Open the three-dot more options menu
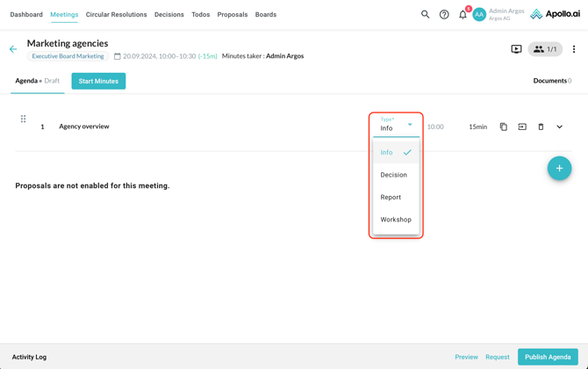The width and height of the screenshot is (588, 369). [x=574, y=49]
